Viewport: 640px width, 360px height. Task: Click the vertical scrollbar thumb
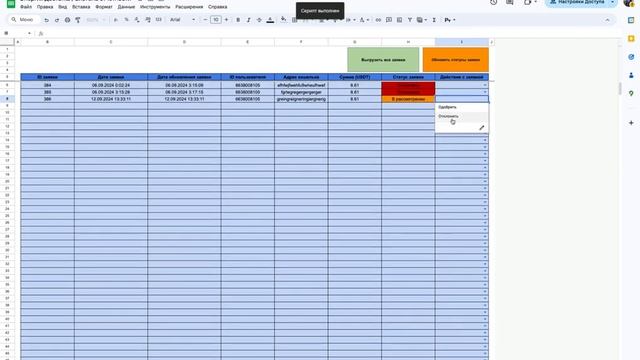pyautogui.click(x=620, y=88)
